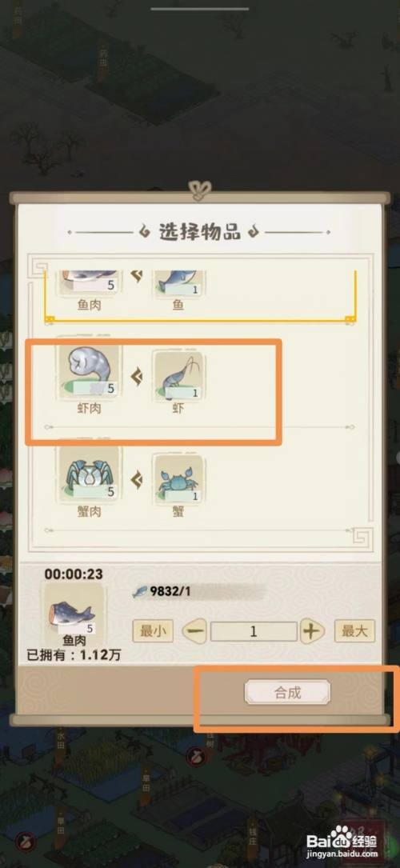The width and height of the screenshot is (400, 868).
Task: Click the quantity field showing 1
Action: [x=254, y=631]
